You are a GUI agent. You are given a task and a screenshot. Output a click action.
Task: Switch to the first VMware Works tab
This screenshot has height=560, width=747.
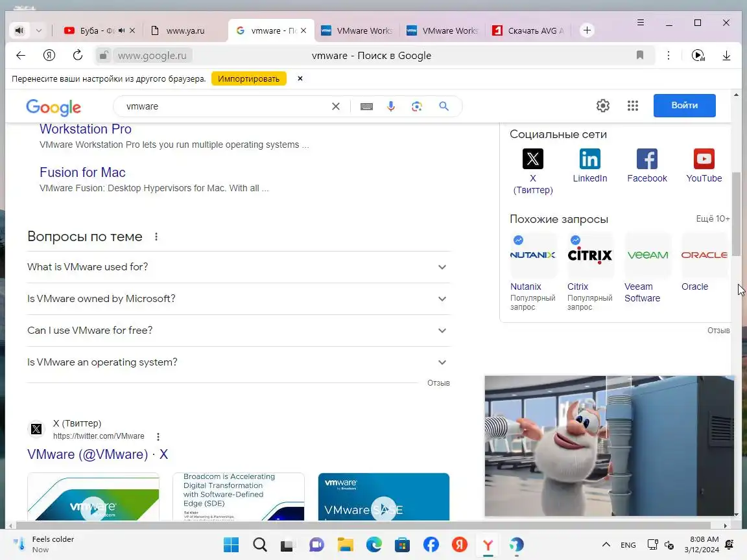tap(357, 30)
